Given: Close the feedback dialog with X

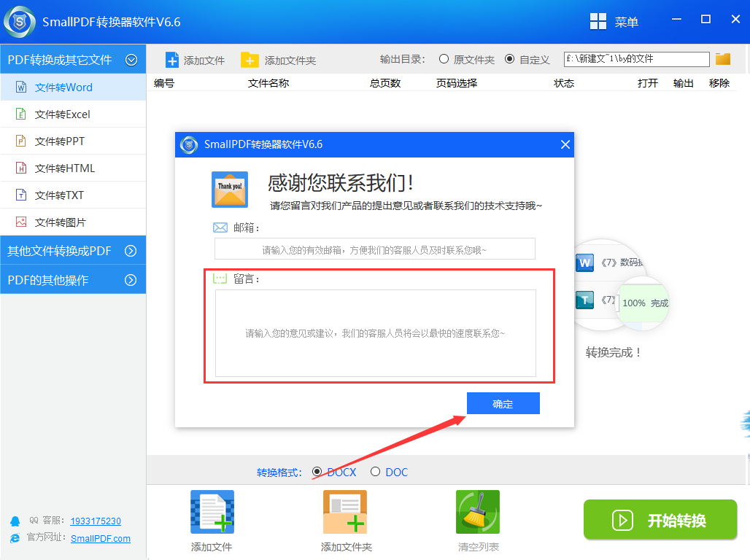Looking at the screenshot, I should point(565,144).
